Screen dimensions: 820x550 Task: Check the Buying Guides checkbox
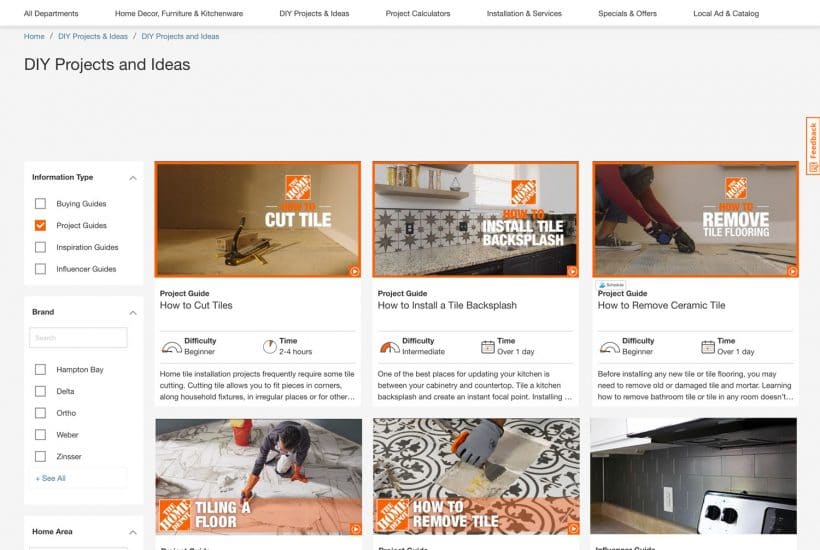pyautogui.click(x=40, y=203)
